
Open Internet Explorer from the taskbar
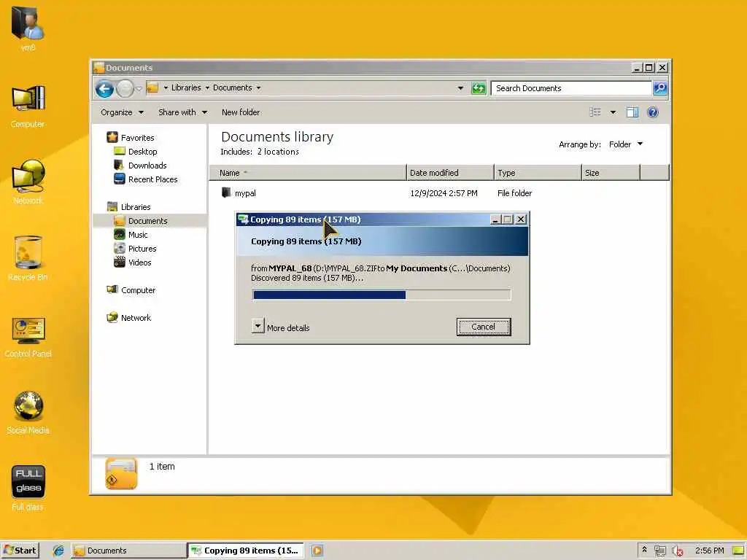[x=58, y=551]
